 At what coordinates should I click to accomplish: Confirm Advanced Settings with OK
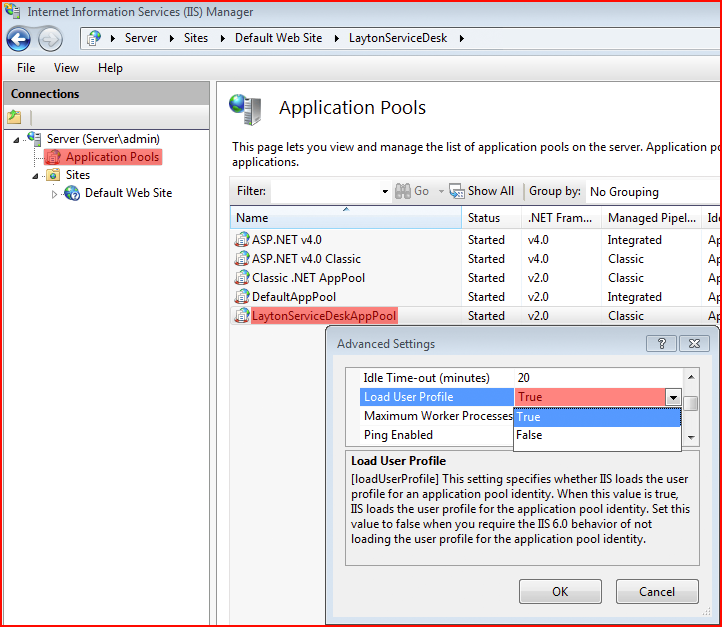point(560,592)
